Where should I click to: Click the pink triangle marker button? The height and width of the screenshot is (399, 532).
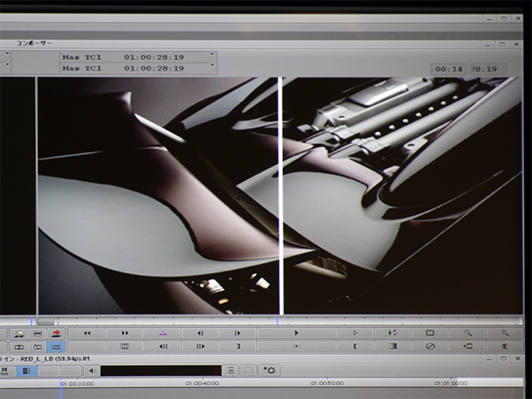163,333
